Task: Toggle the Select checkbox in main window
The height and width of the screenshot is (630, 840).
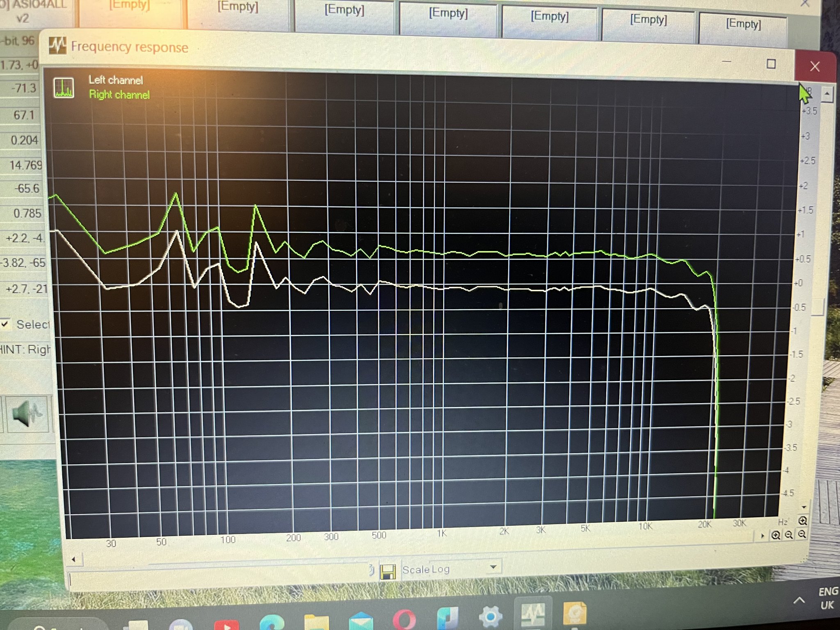Action: pyautogui.click(x=5, y=324)
